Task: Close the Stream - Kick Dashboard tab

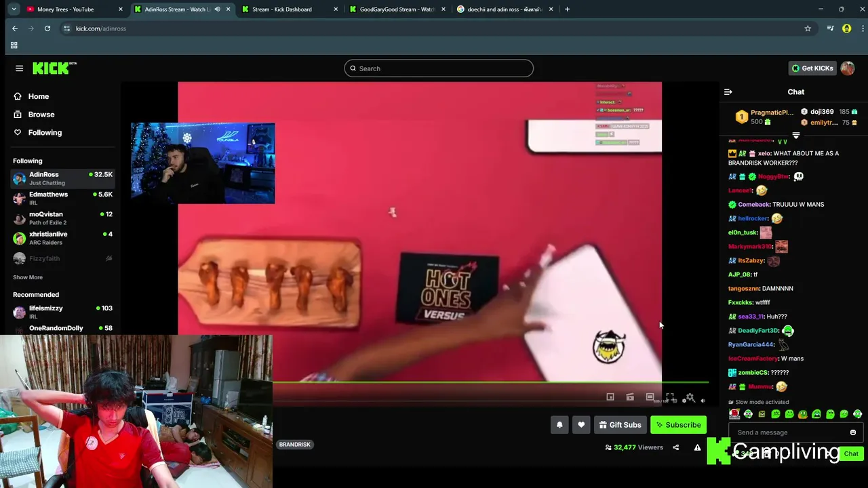Action: click(x=336, y=9)
